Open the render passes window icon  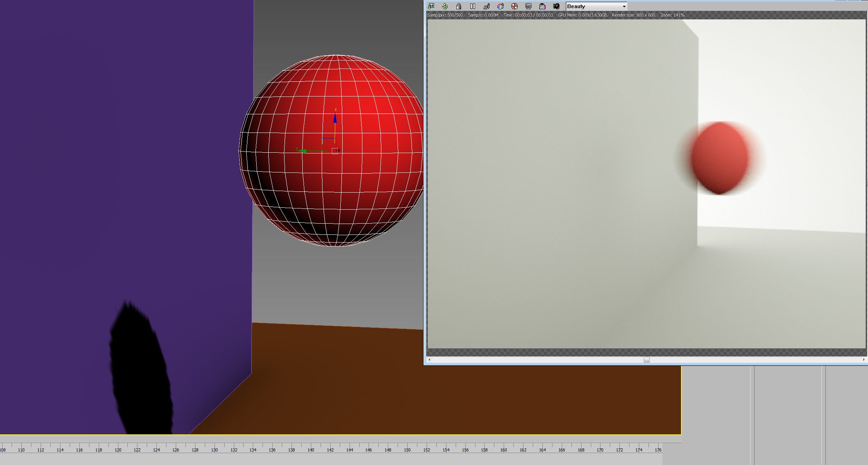(x=542, y=6)
